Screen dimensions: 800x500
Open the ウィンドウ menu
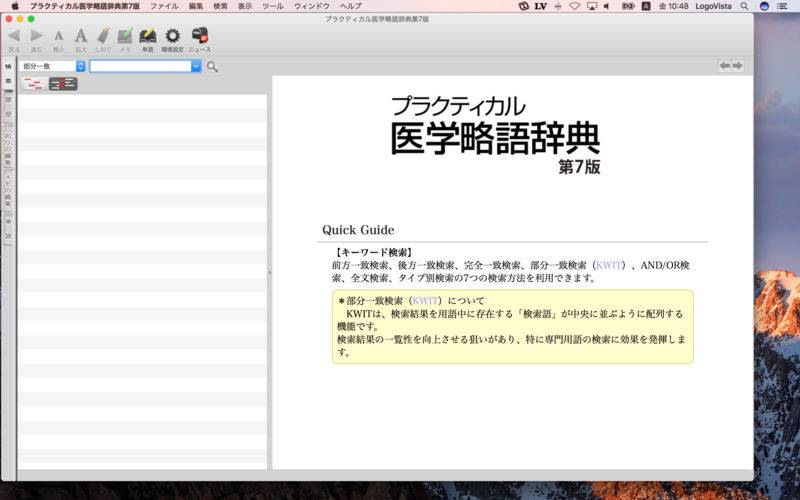(x=312, y=6)
